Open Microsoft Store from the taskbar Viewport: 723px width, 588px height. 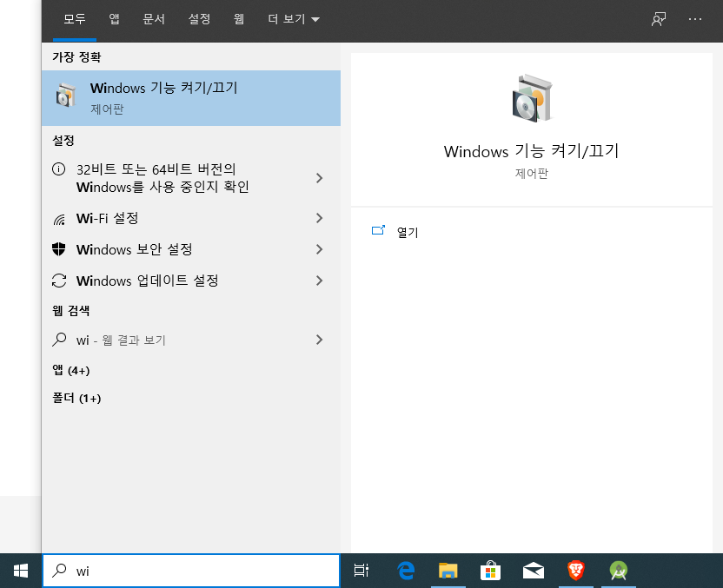490,571
